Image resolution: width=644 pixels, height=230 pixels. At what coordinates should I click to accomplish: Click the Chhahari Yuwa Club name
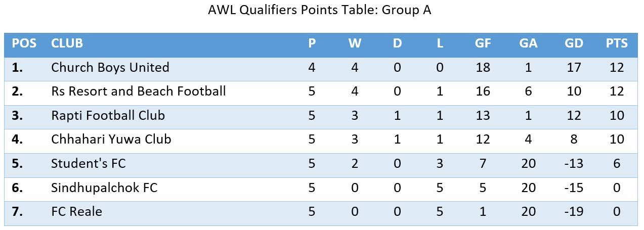click(111, 139)
